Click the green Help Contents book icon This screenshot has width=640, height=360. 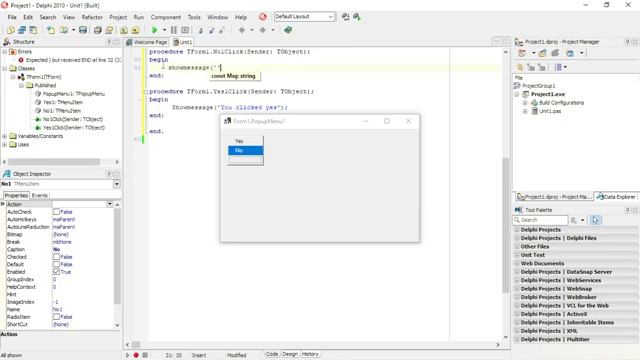[x=288, y=30]
